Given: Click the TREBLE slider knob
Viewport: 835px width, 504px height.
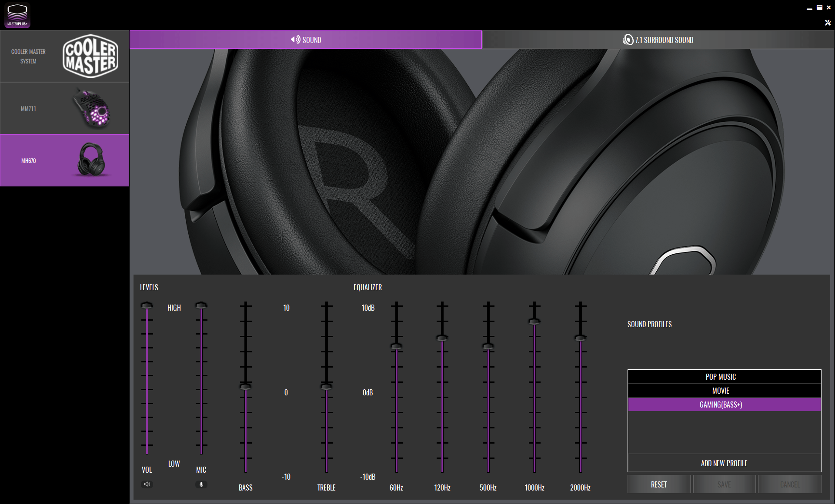Looking at the screenshot, I should (327, 387).
